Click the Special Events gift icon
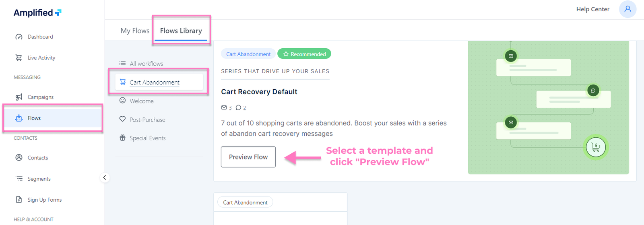644x225 pixels. pos(123,138)
